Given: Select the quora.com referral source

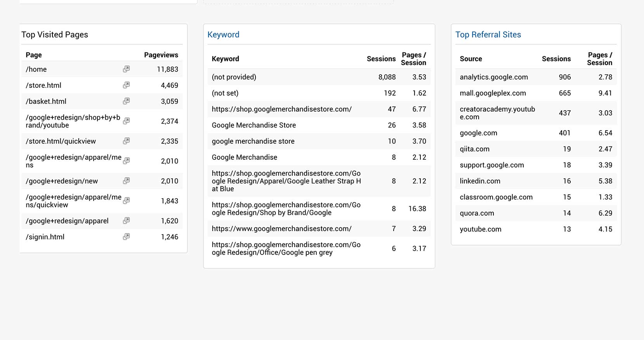Looking at the screenshot, I should click(x=477, y=213).
